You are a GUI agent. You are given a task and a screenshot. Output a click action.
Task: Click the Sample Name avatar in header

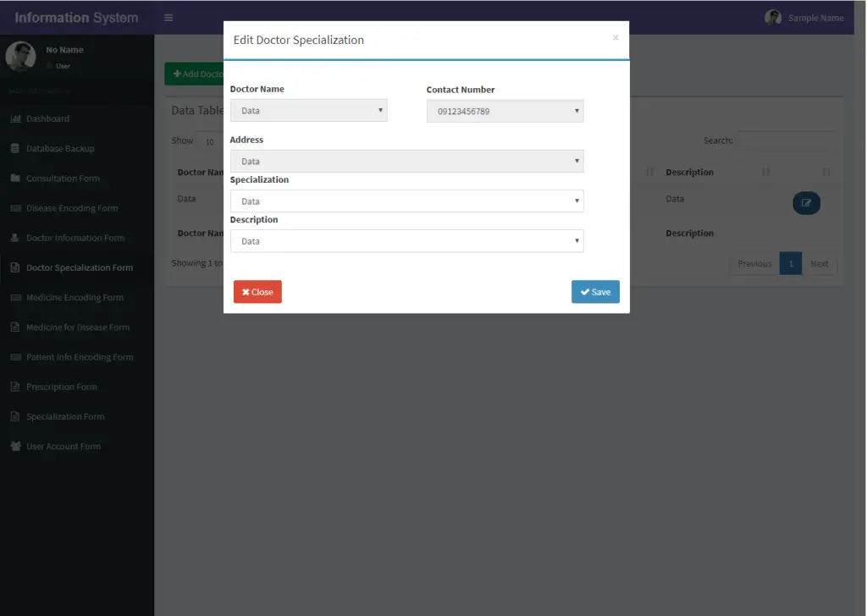coord(773,18)
